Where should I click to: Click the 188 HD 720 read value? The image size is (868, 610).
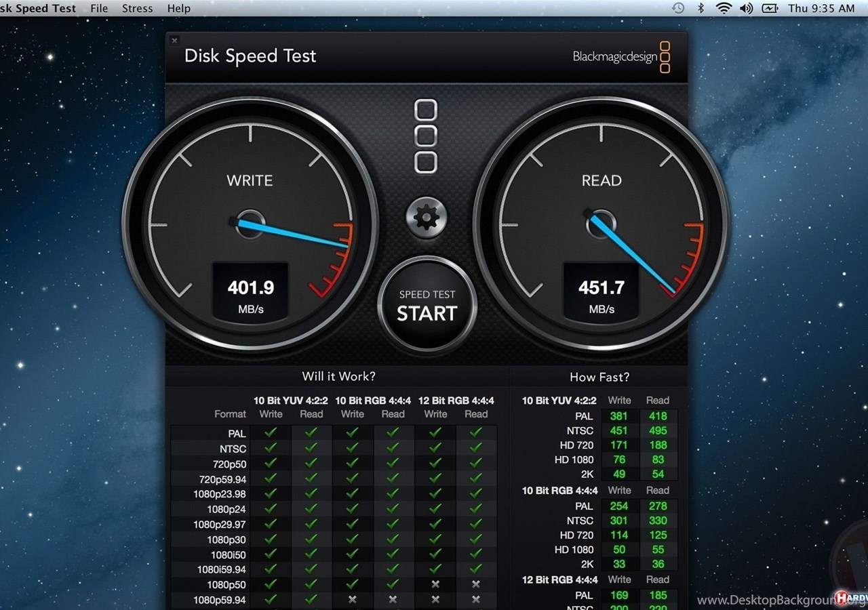point(658,445)
